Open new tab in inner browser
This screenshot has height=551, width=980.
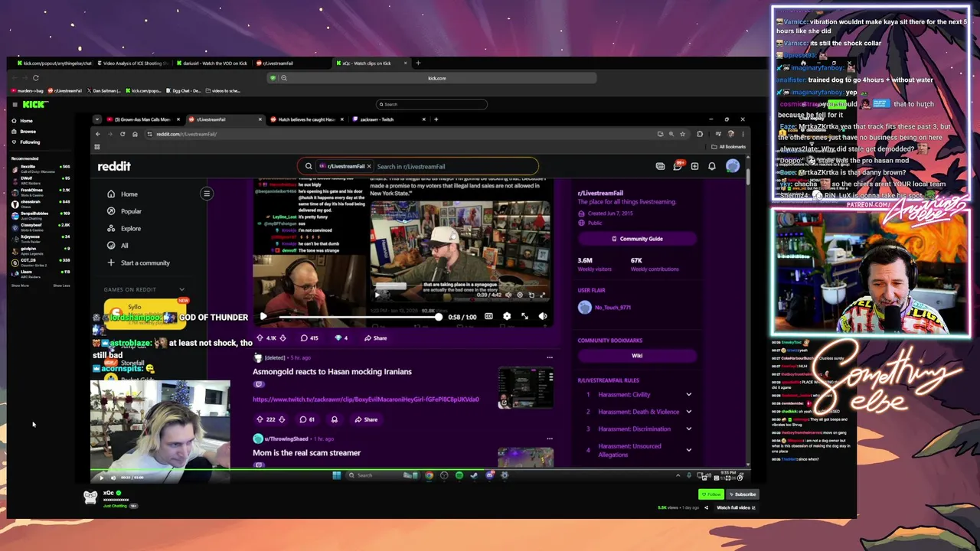(x=436, y=119)
